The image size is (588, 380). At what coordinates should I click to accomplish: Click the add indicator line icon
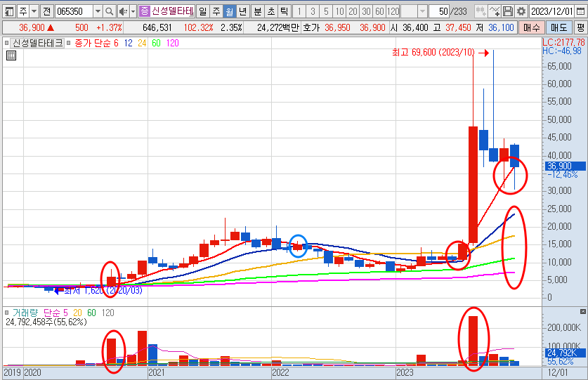pos(495,12)
